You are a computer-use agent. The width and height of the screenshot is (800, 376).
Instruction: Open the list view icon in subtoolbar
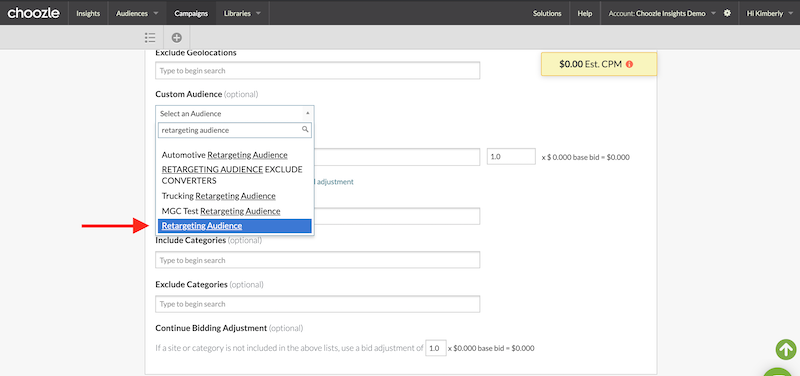tap(149, 37)
